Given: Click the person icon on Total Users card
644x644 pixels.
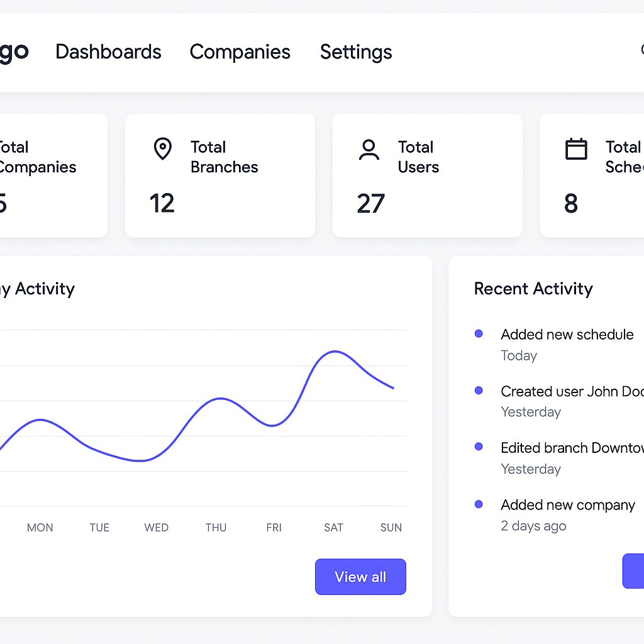Looking at the screenshot, I should [x=369, y=149].
